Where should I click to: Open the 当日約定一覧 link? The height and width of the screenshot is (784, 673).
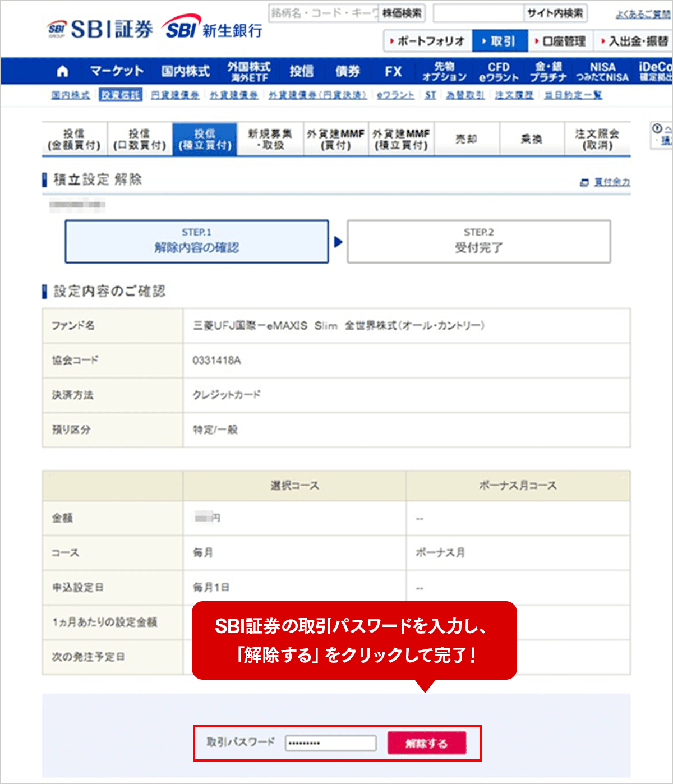pyautogui.click(x=573, y=95)
